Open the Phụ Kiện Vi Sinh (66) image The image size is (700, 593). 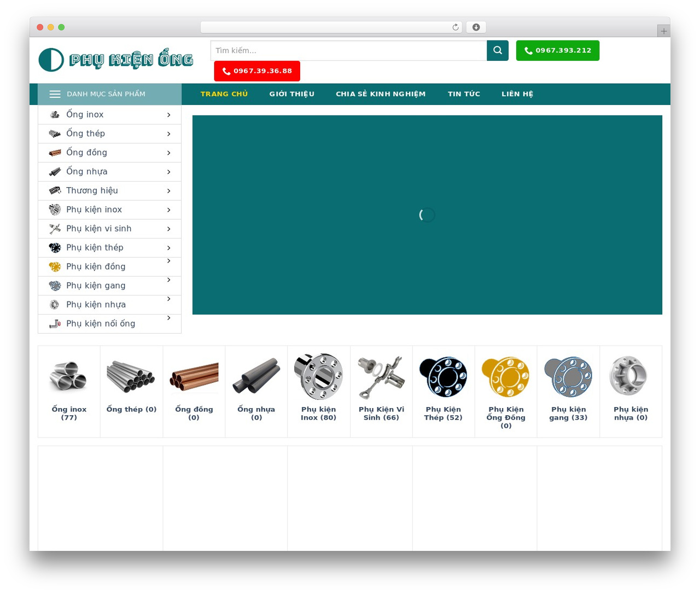tap(381, 377)
